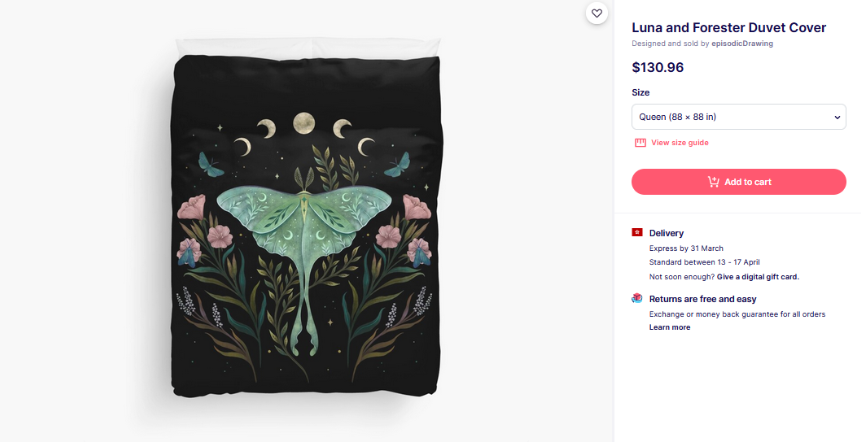Click the Returns globe icon
Image resolution: width=861 pixels, height=448 pixels.
coord(637,299)
